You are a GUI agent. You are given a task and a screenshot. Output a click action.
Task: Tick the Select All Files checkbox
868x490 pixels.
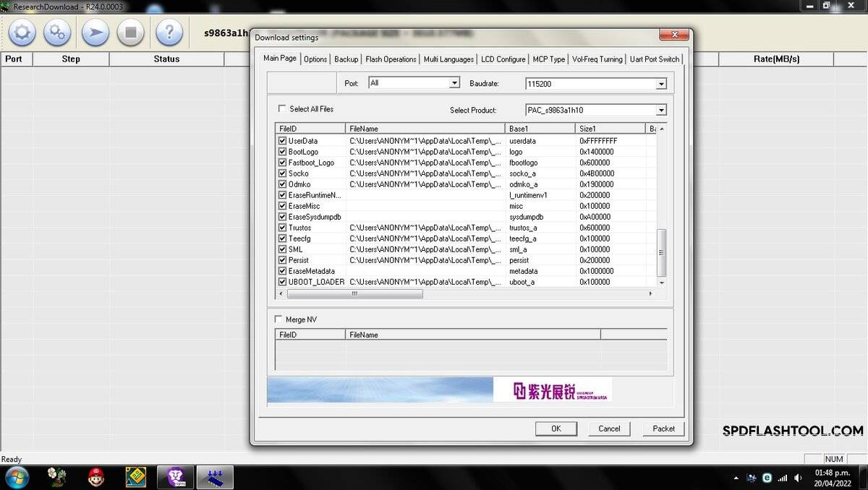(282, 109)
